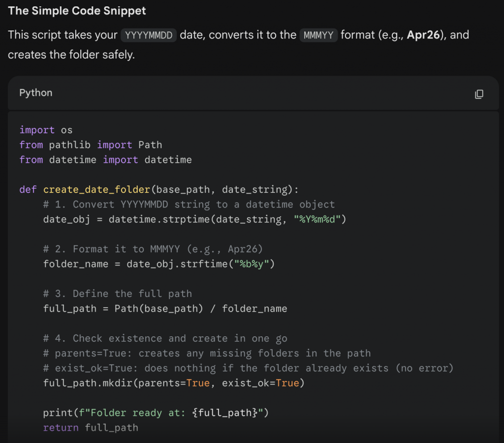The width and height of the screenshot is (504, 443).
Task: Click the bold Apr26 example text
Action: (x=423, y=35)
